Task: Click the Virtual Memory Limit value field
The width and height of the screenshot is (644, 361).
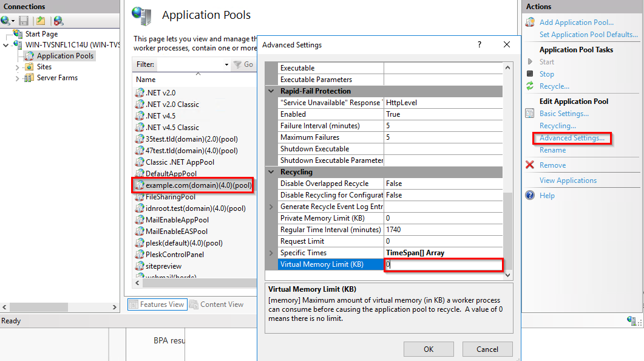Action: 444,264
